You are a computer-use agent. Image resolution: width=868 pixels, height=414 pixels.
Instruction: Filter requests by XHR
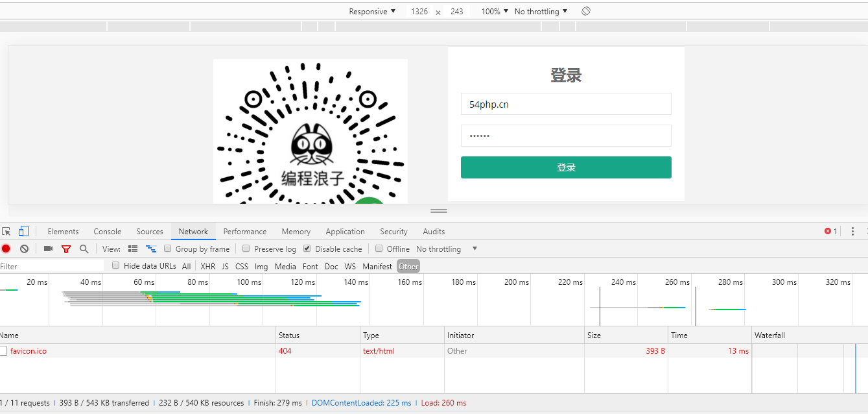[x=207, y=266]
